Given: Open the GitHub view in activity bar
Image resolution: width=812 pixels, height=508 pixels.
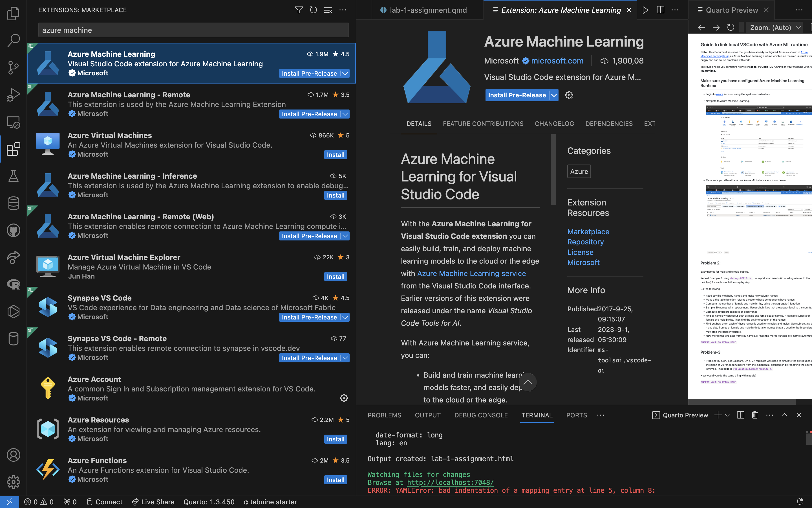Looking at the screenshot, I should click(x=14, y=230).
